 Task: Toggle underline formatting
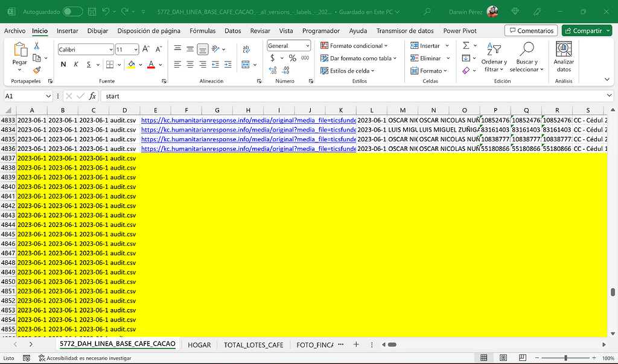click(88, 64)
